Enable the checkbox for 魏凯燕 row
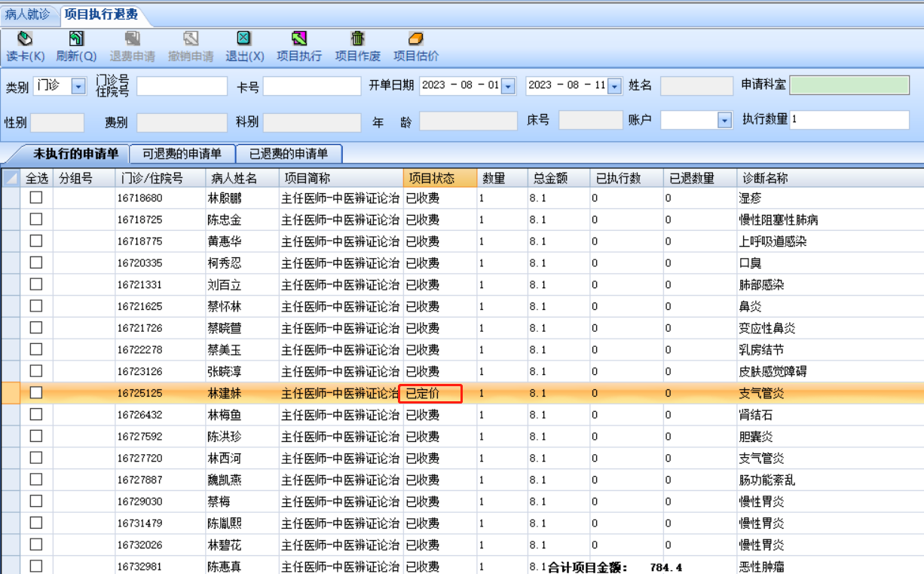This screenshot has height=574, width=924. (x=36, y=480)
